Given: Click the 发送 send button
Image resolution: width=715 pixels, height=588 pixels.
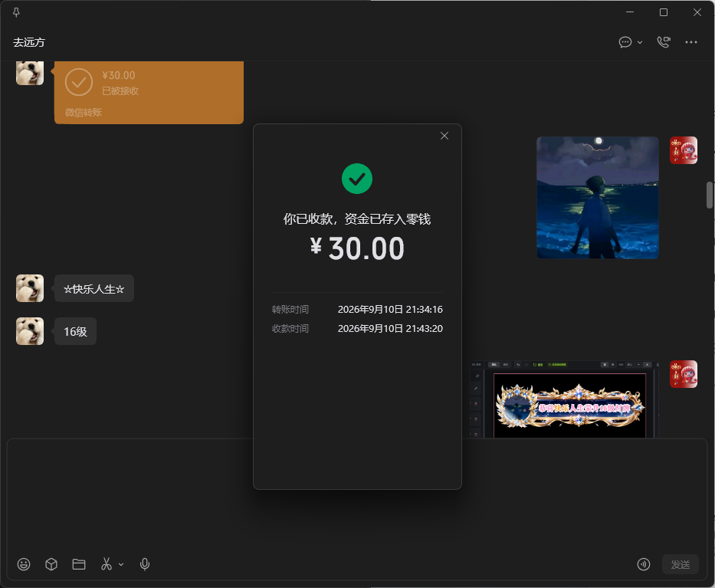Looking at the screenshot, I should [x=680, y=564].
